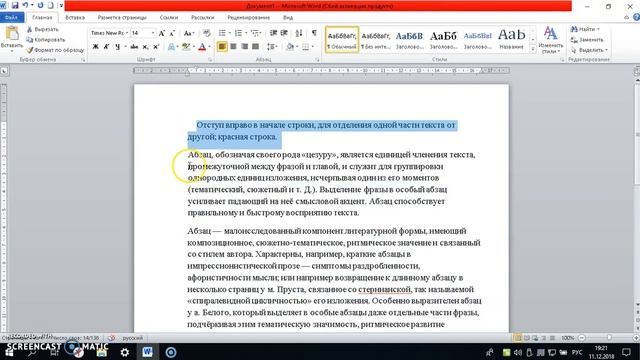Open the Файл tab
This screenshot has height=360, width=640.
coord(12,18)
